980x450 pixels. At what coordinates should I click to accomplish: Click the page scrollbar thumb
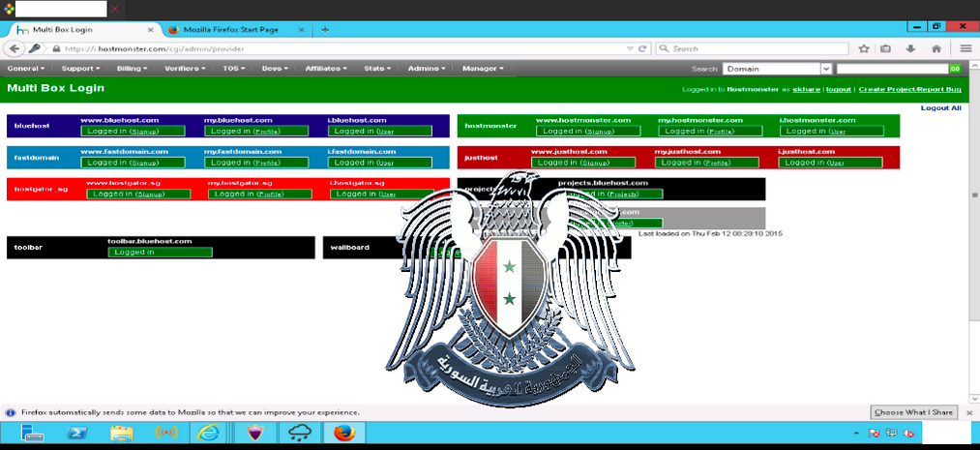974,195
